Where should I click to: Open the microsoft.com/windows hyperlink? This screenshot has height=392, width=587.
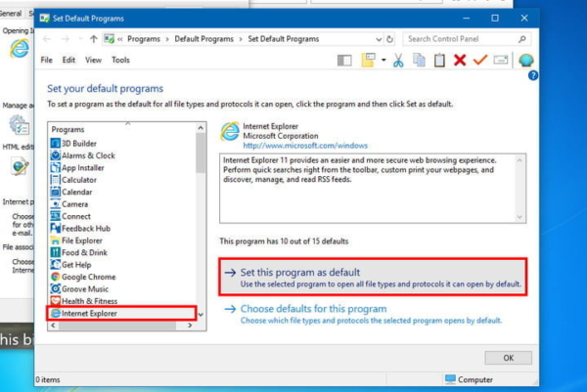click(305, 146)
